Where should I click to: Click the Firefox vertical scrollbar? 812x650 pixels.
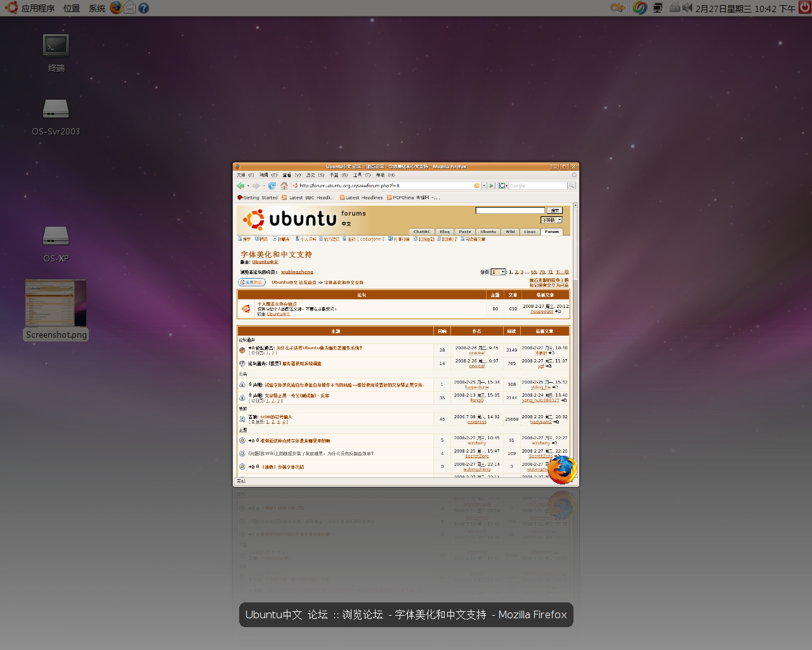(x=575, y=340)
